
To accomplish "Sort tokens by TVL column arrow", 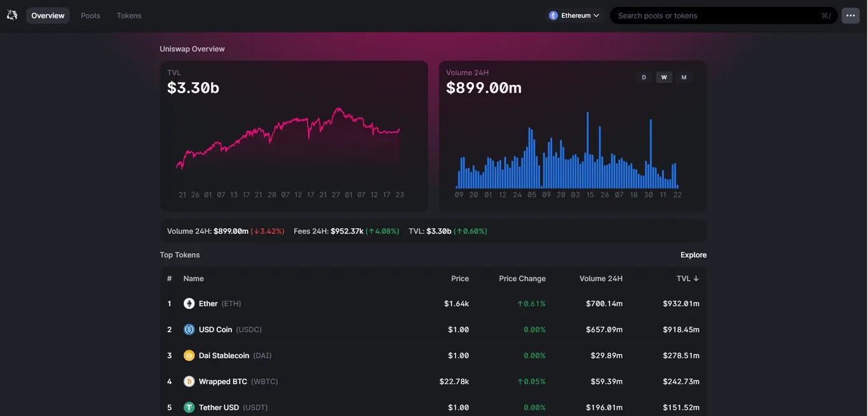I will click(696, 279).
